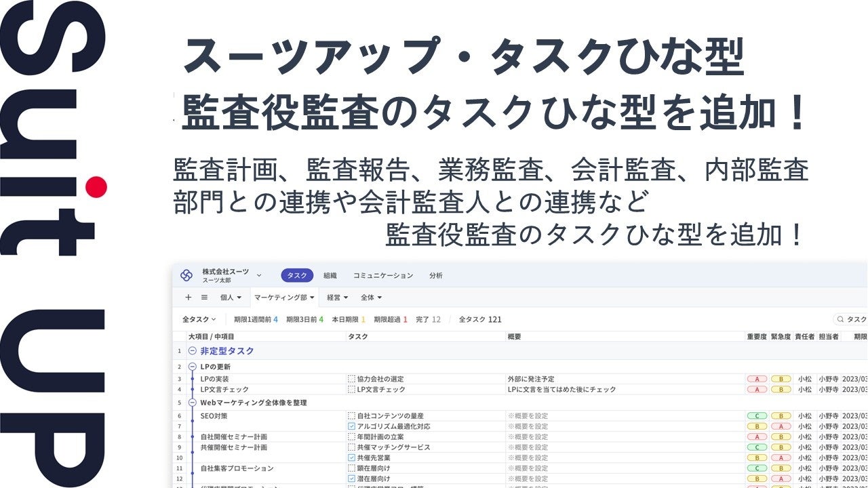Check the 協力会社の選定 task checkbox

coord(351,380)
